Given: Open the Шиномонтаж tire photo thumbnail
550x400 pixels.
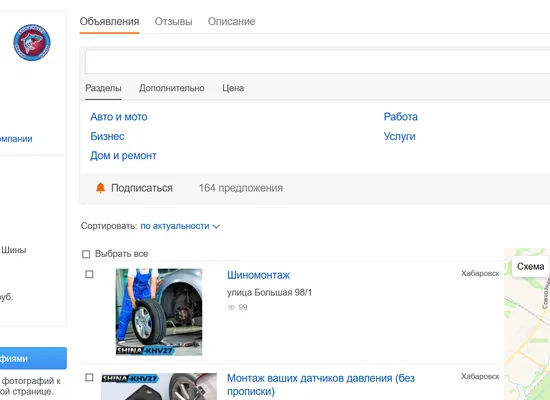Looking at the screenshot, I should point(159,312).
